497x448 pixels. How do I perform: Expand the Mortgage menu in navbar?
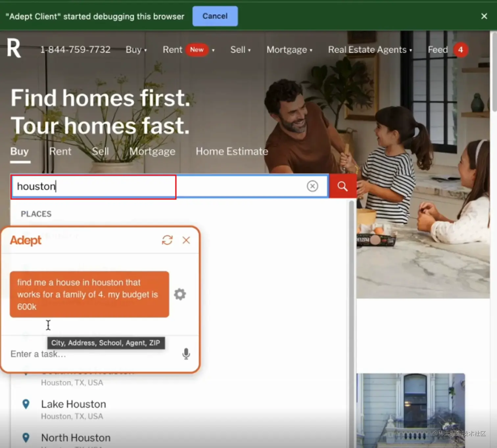pos(289,50)
